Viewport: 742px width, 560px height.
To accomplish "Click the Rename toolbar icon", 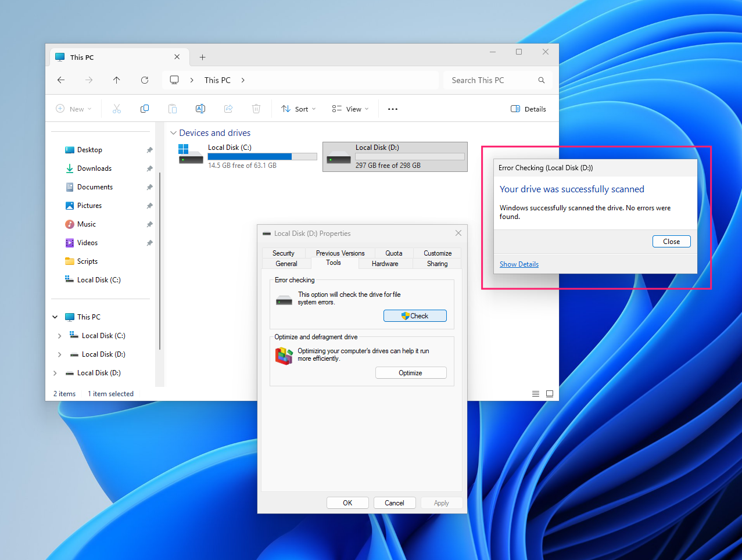I will (x=200, y=109).
